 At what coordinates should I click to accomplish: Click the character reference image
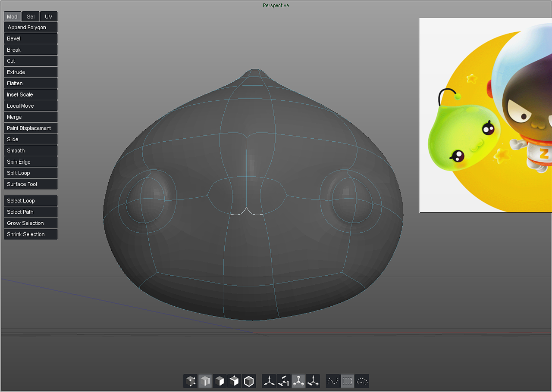[x=486, y=115]
